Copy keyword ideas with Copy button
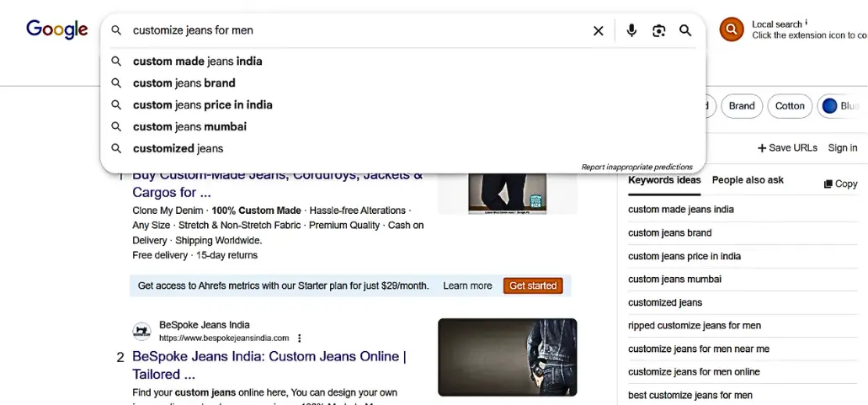Viewport: 868px width, 405px height. (840, 184)
